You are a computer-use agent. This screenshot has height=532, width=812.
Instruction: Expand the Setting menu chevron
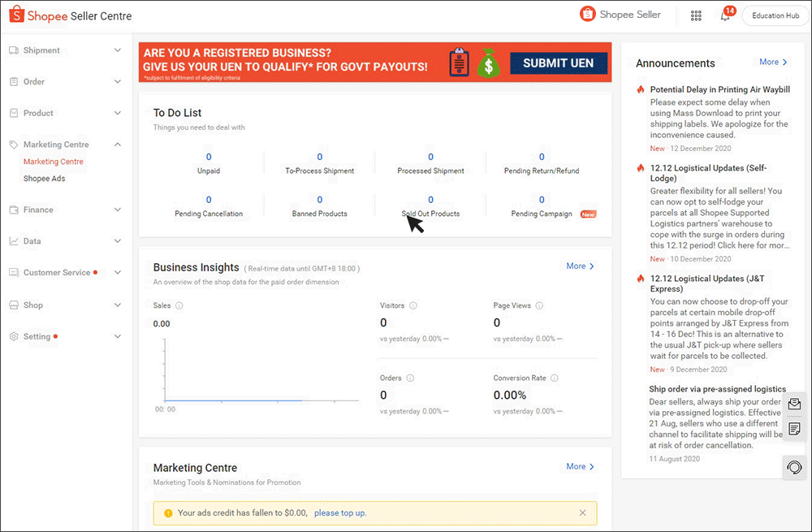(118, 336)
